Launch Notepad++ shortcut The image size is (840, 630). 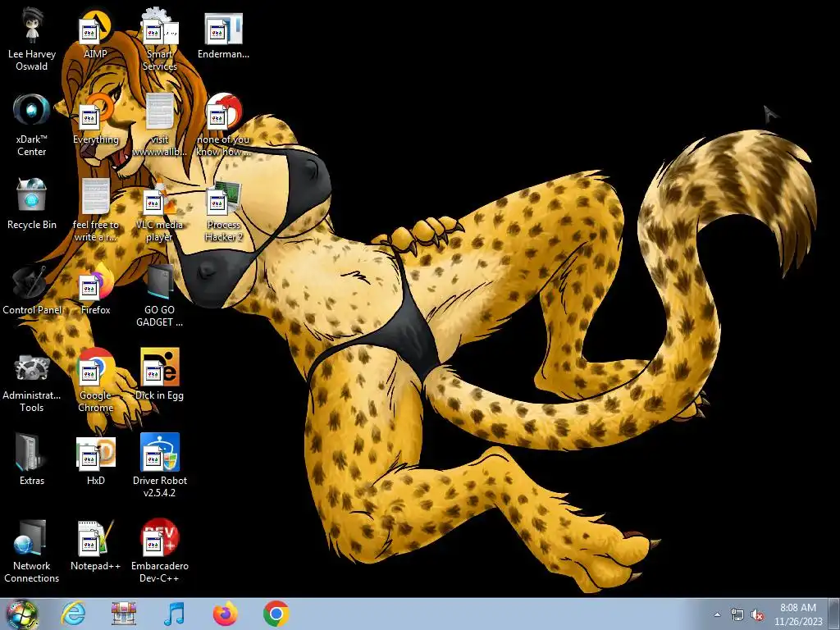point(96,546)
